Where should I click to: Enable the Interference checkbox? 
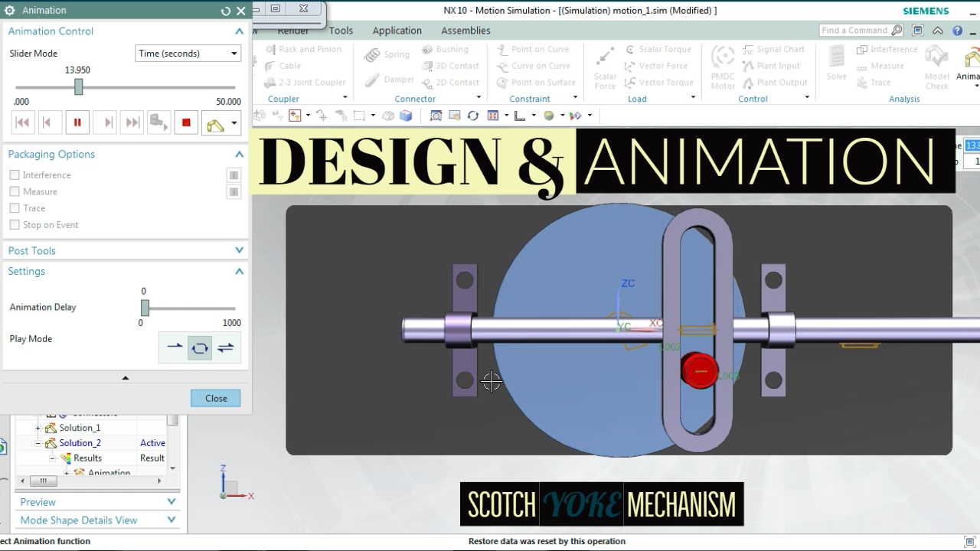click(x=15, y=175)
